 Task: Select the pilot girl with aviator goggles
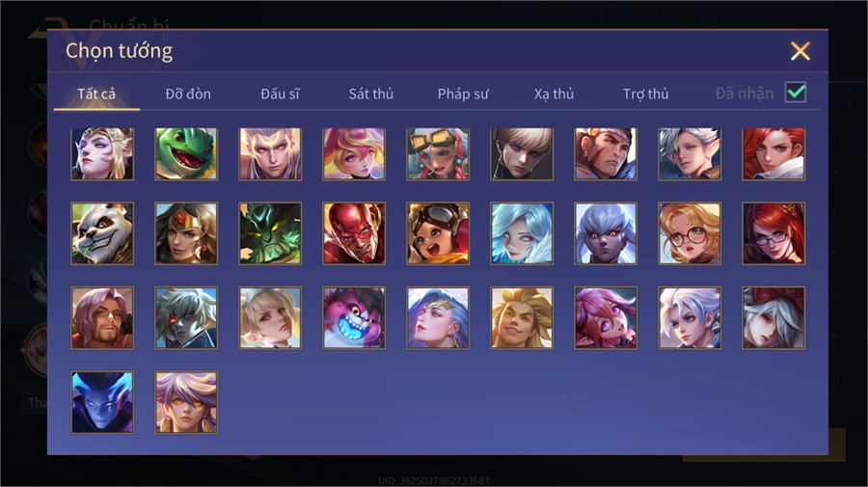(x=438, y=233)
